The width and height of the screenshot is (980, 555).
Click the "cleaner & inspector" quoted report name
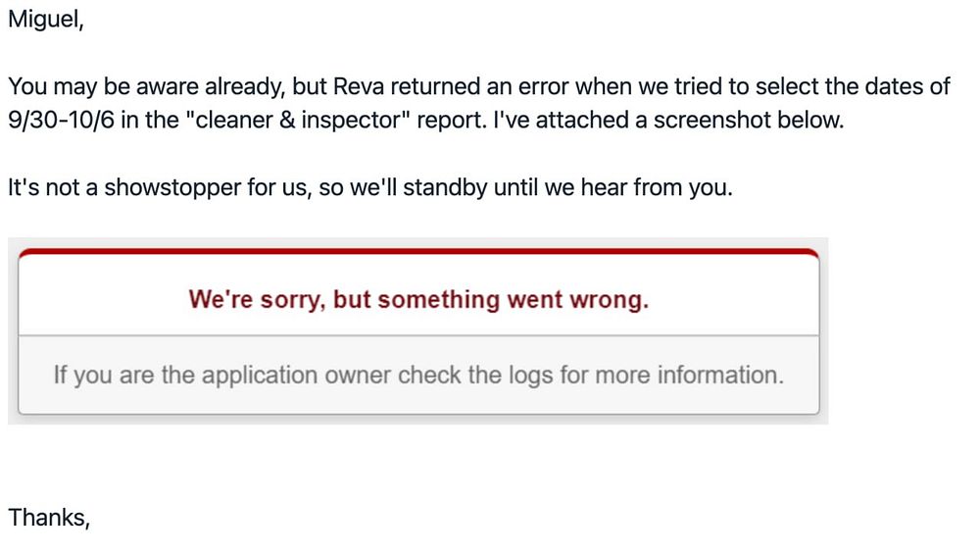tap(299, 120)
